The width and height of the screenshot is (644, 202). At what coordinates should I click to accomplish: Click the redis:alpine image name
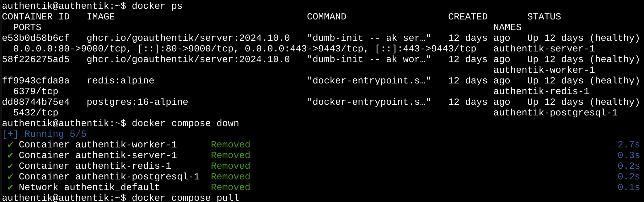121,81
